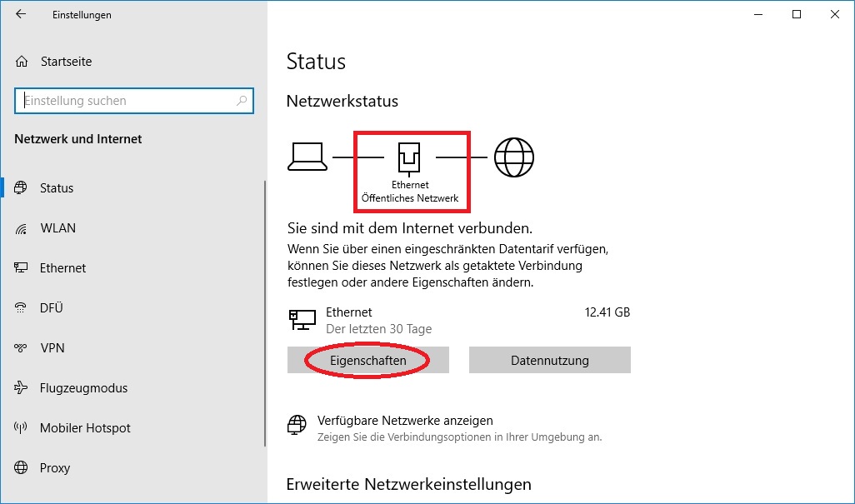
Task: Click the Internet globe in network diagram
Action: (513, 157)
